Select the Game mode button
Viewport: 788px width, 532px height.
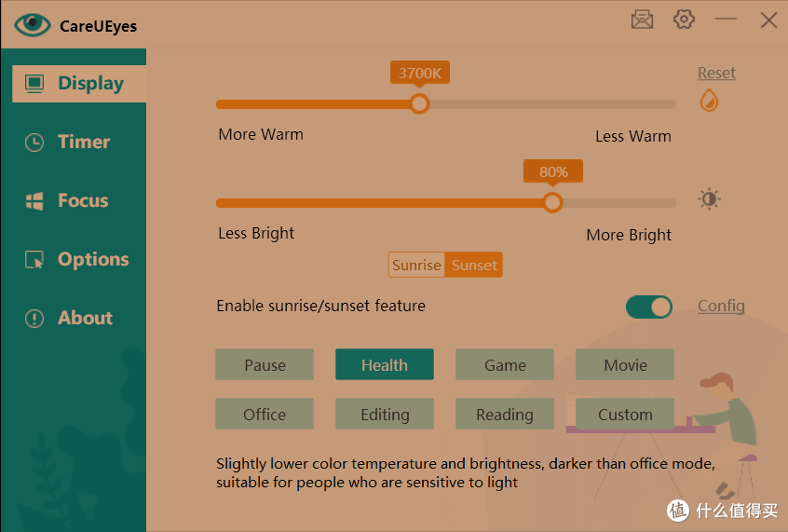(505, 364)
